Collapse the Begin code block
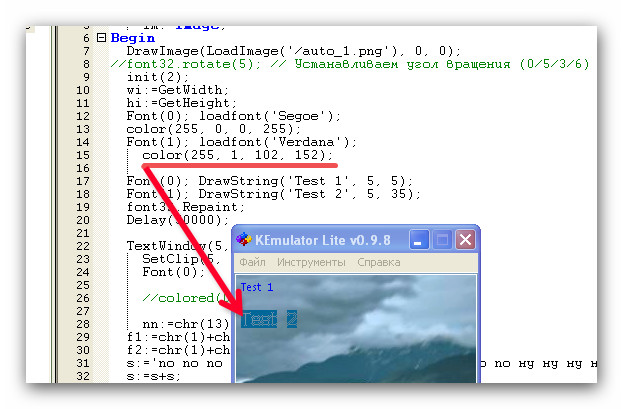This screenshot has height=409, width=623. point(100,37)
